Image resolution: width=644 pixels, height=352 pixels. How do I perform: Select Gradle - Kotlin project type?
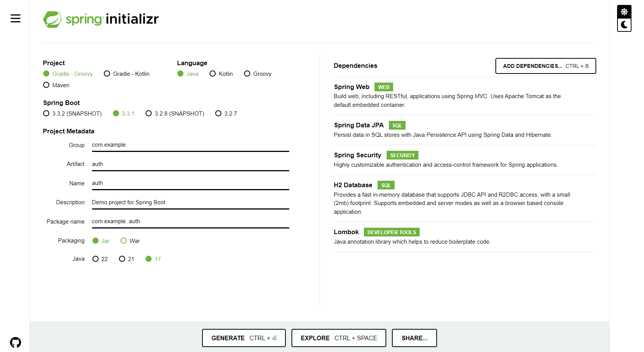coord(127,74)
